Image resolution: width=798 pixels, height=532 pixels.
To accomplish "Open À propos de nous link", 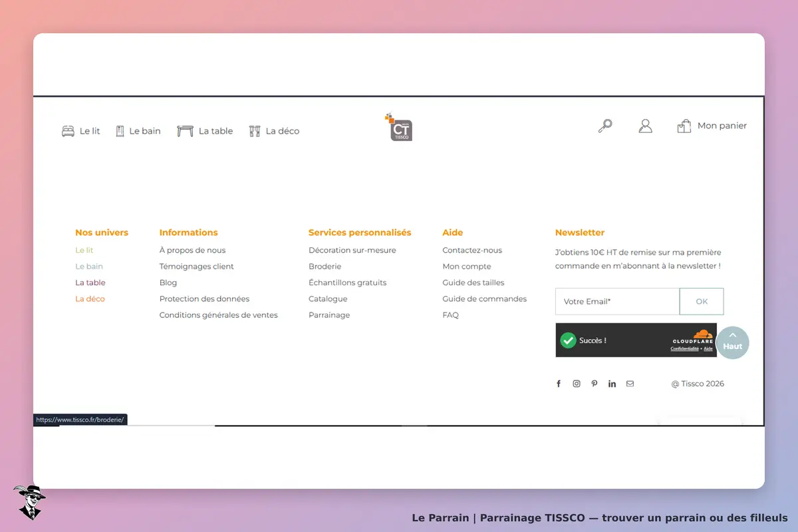I will 192,250.
